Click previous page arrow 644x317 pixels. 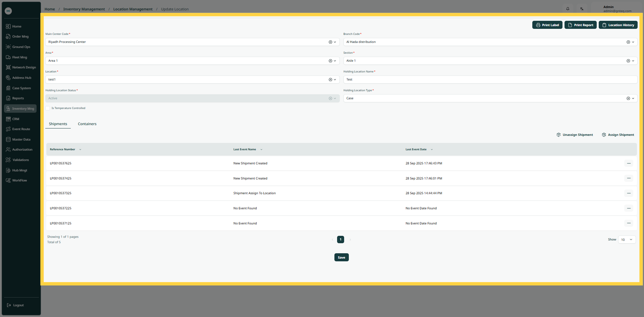click(332, 240)
